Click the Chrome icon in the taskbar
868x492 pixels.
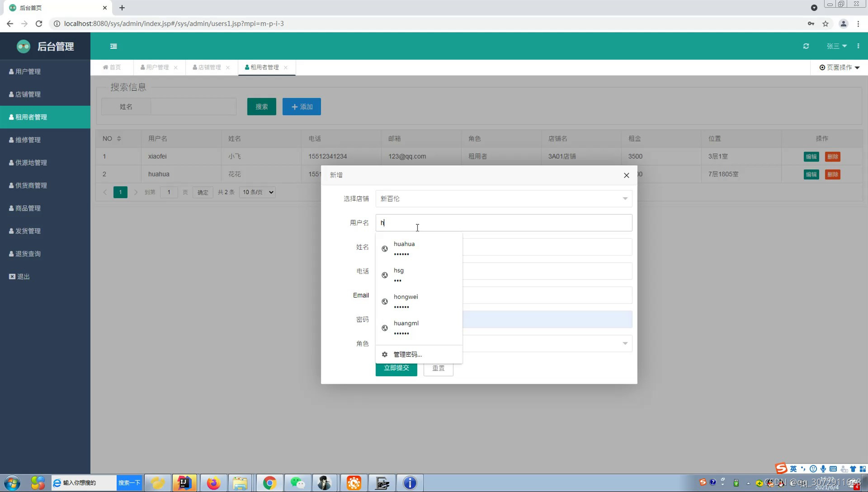270,483
